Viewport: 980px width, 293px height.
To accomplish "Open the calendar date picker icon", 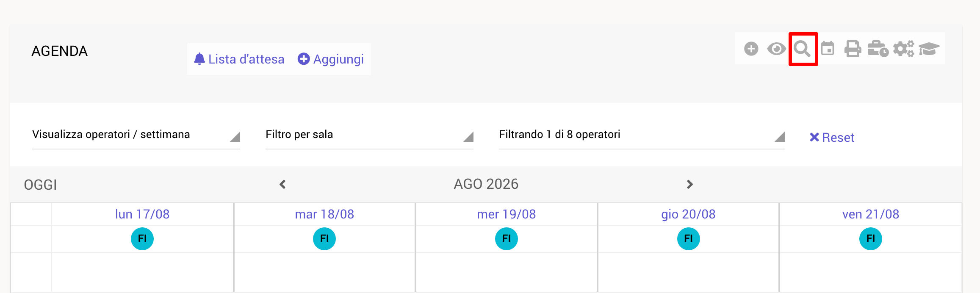I will coord(828,49).
